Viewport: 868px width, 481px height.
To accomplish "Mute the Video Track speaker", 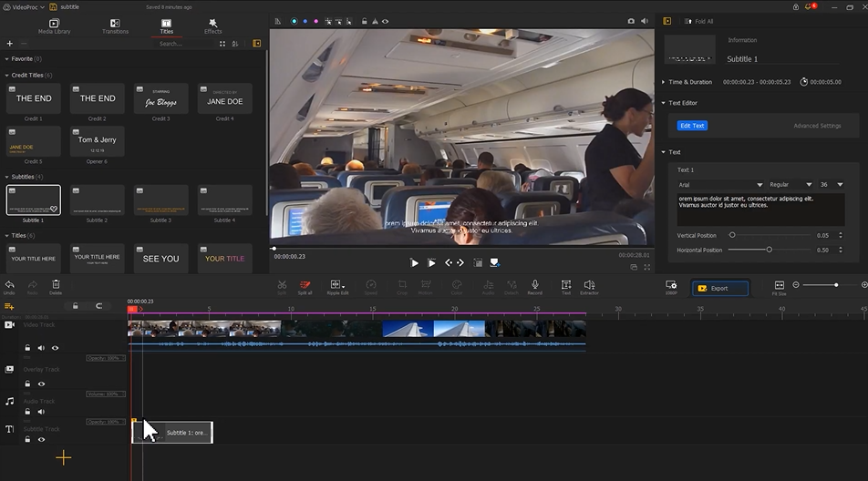I will [41, 348].
